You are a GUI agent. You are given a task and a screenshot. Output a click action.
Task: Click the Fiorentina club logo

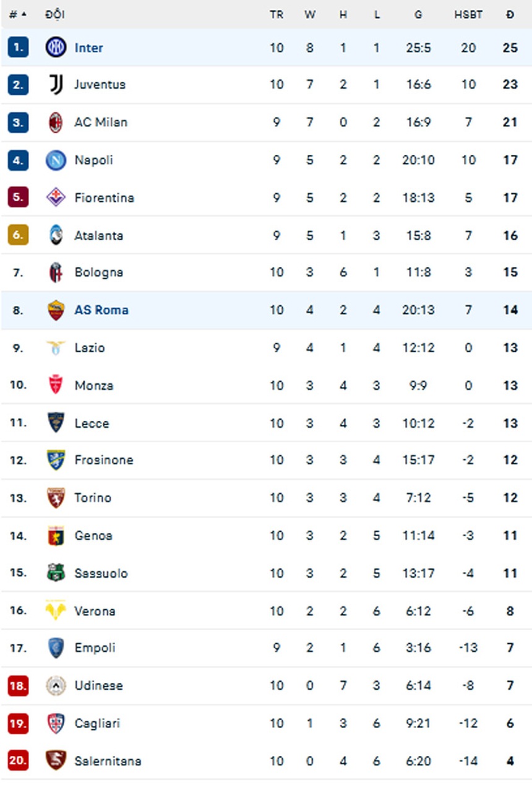(56, 197)
